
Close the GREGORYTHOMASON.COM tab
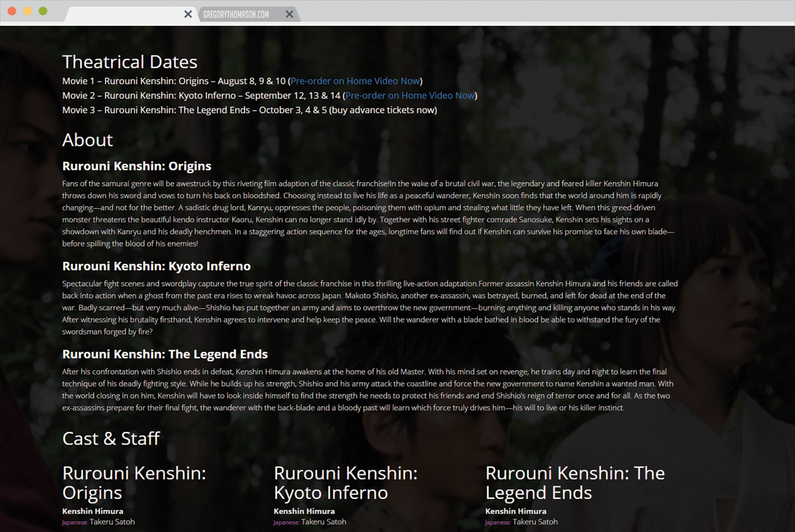click(289, 14)
